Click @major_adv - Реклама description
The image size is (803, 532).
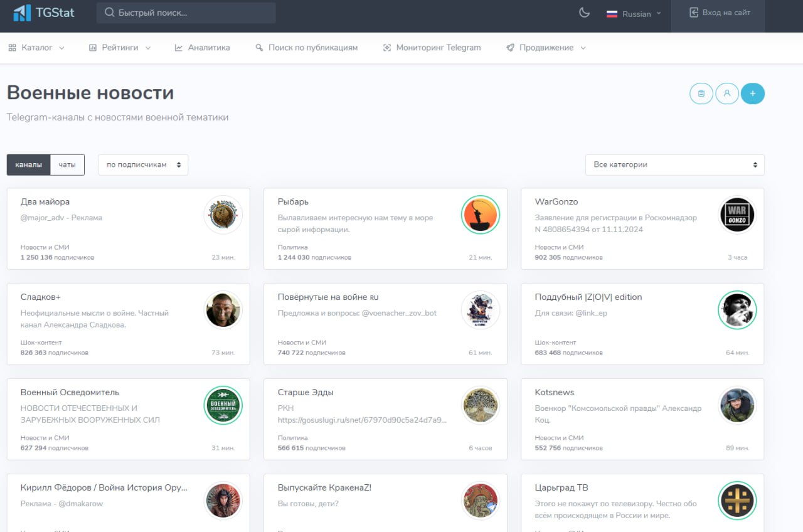(x=61, y=218)
